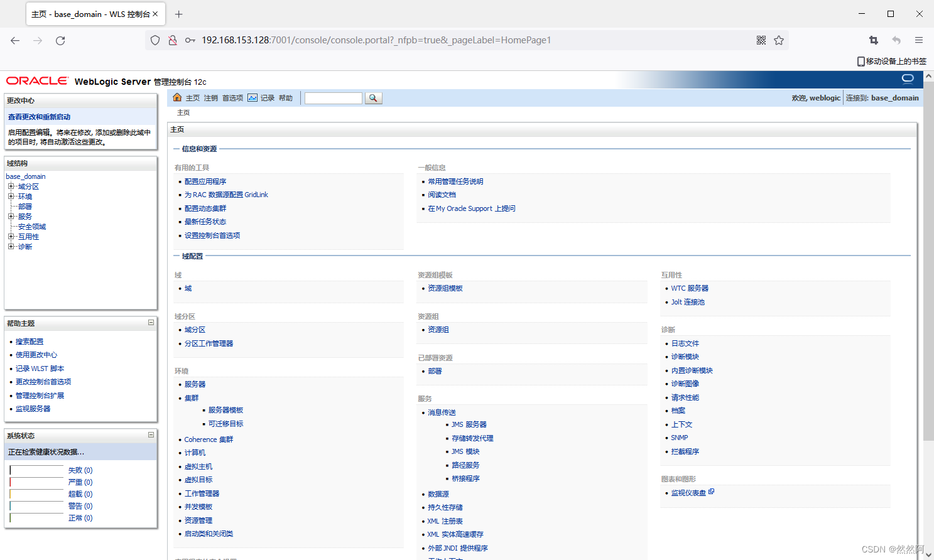Image resolution: width=934 pixels, height=560 pixels.
Task: Open the 数据源 link under 服务
Action: pyautogui.click(x=438, y=494)
